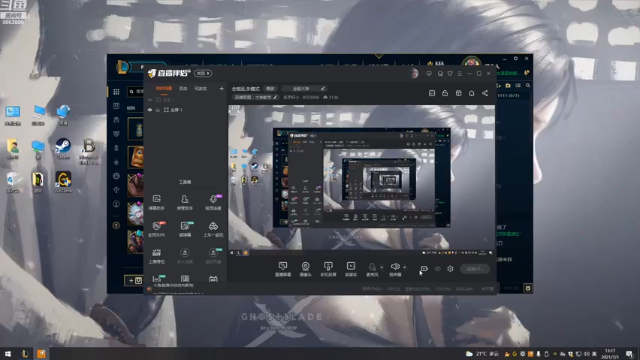
Task: Open friend search magnifier in League client
Action: (528, 85)
